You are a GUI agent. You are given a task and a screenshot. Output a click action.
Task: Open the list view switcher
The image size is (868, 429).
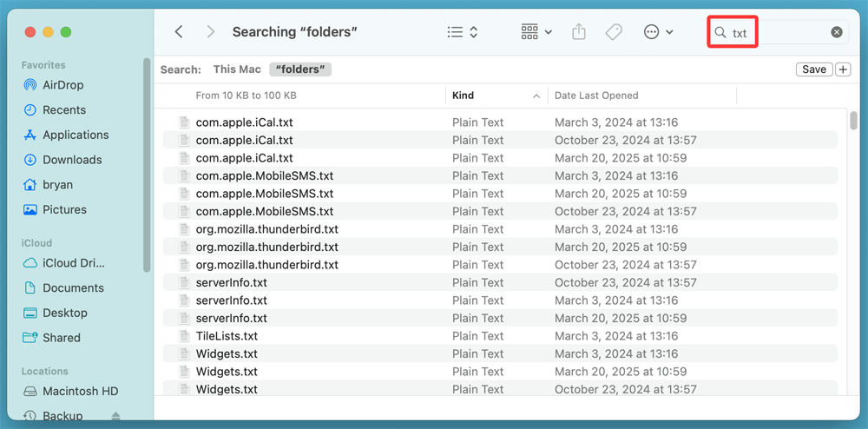point(463,32)
